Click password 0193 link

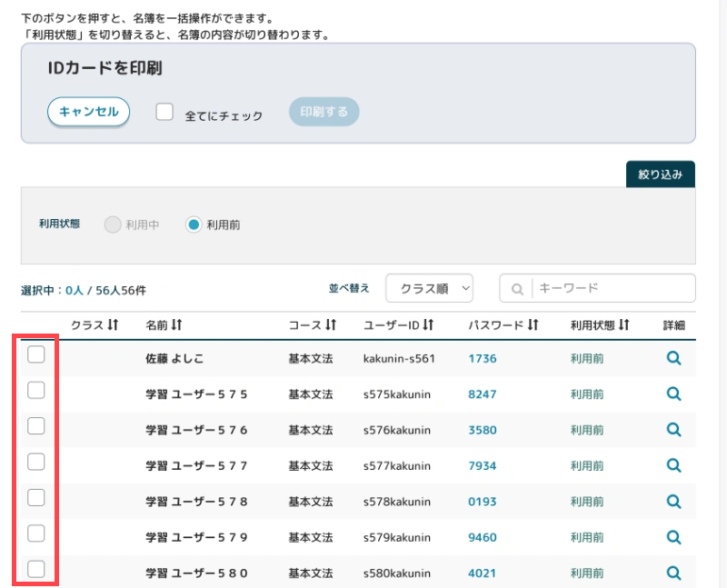point(483,502)
